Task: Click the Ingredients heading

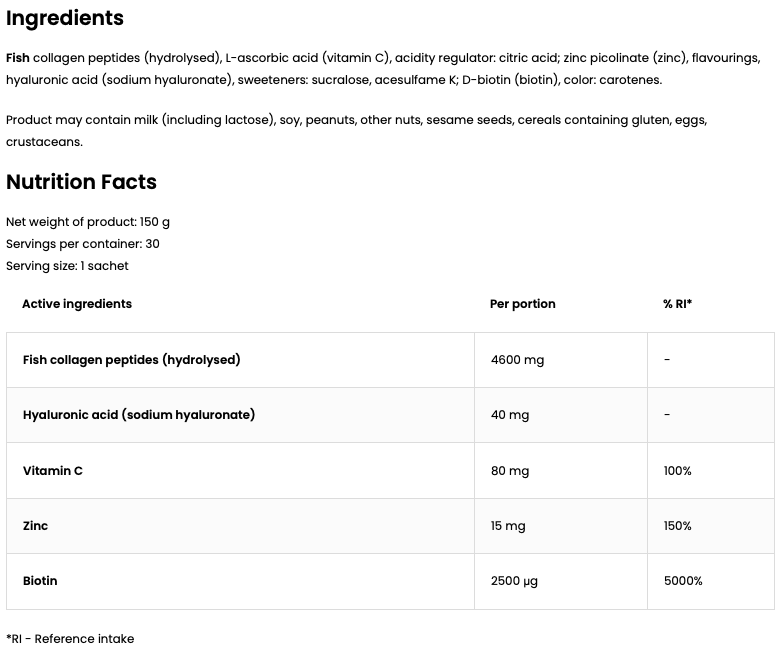Action: coord(65,18)
